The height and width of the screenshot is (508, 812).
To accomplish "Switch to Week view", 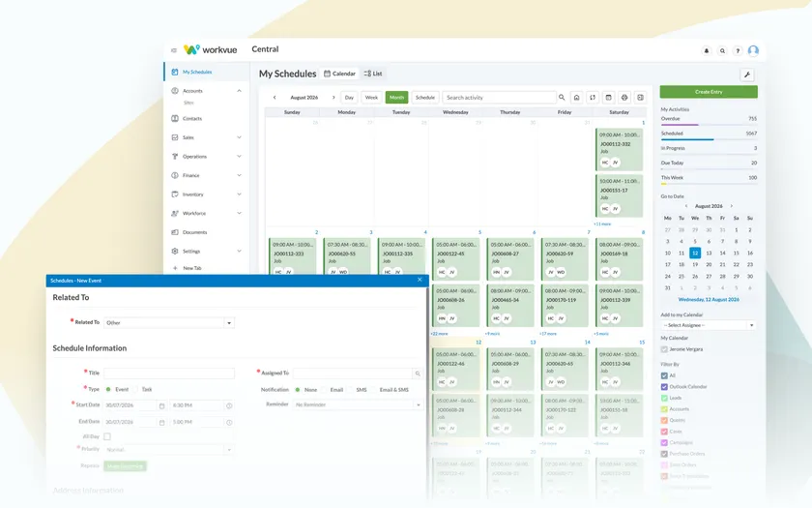I will [x=371, y=98].
